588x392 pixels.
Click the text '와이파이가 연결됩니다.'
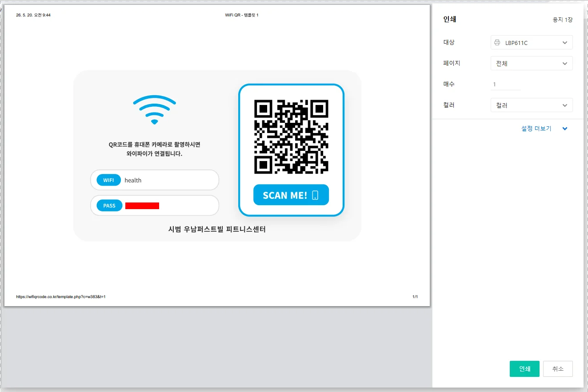(x=155, y=154)
